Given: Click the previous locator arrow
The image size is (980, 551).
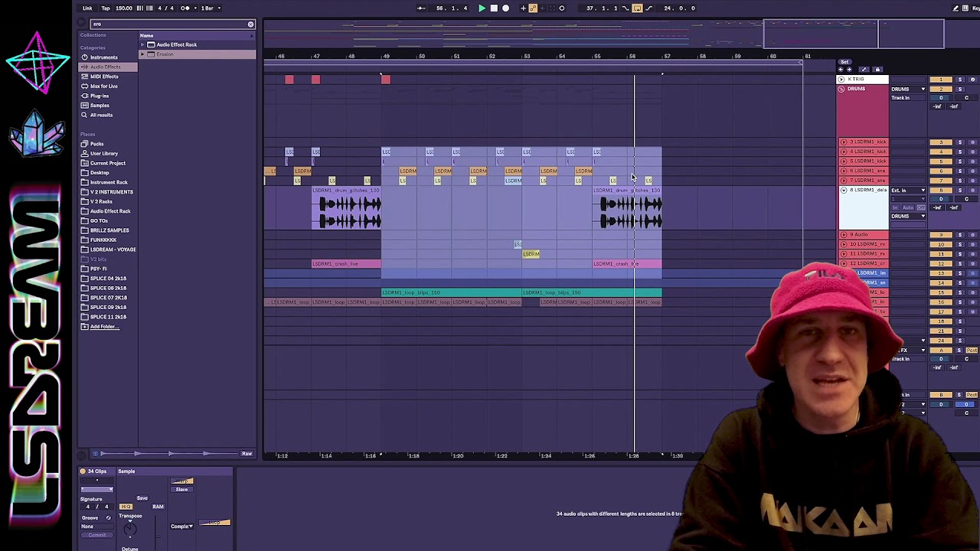Looking at the screenshot, I should pyautogui.click(x=841, y=70).
